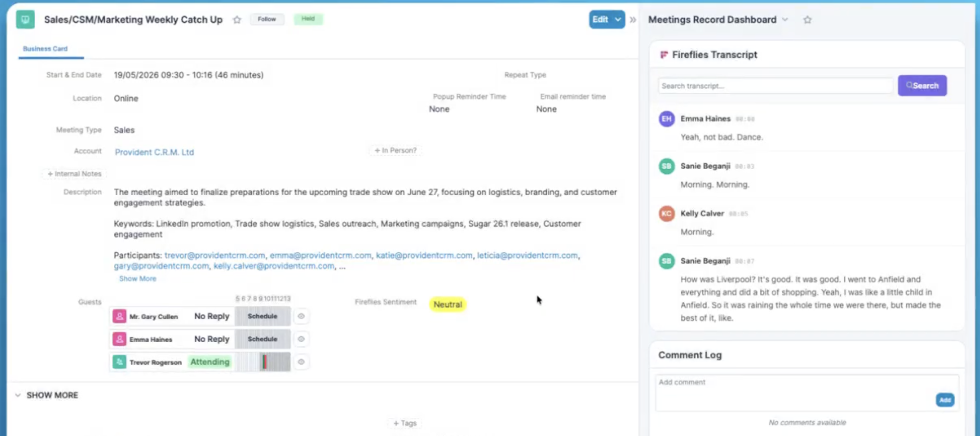Click the 'No comments available' message
The height and width of the screenshot is (436, 980).
(x=807, y=423)
